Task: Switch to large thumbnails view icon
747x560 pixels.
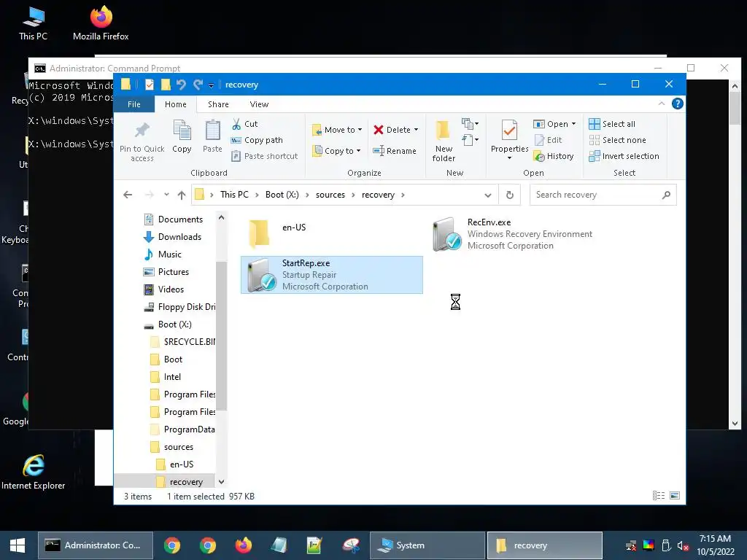Action: point(675,496)
